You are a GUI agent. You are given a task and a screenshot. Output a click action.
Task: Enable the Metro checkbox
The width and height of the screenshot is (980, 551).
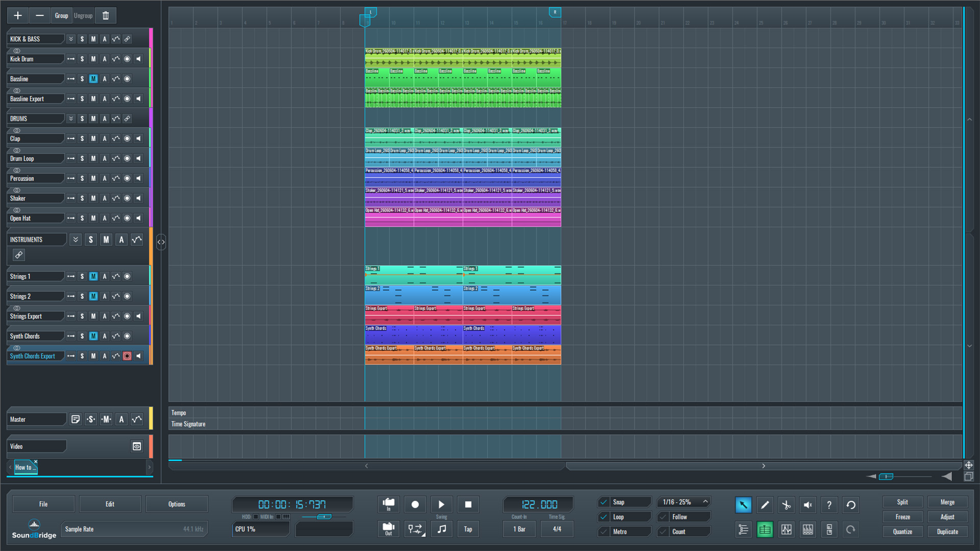[604, 532]
